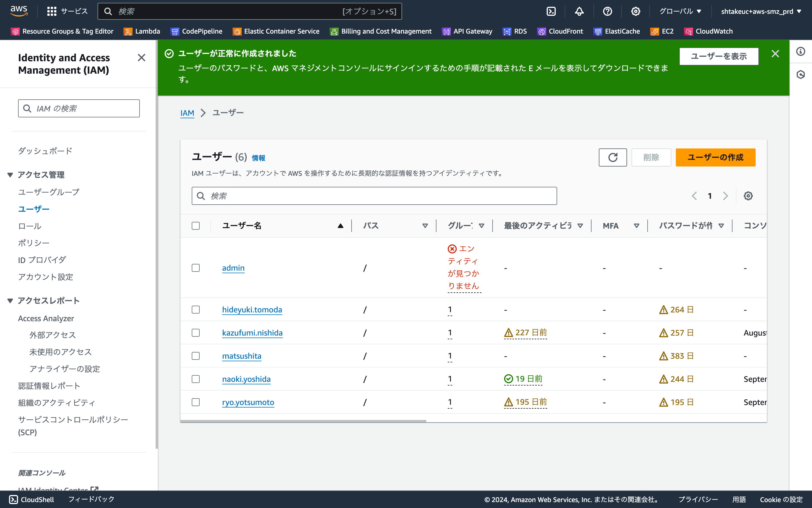Open the naoki.yoshida user link
The width and height of the screenshot is (812, 508).
click(x=246, y=379)
